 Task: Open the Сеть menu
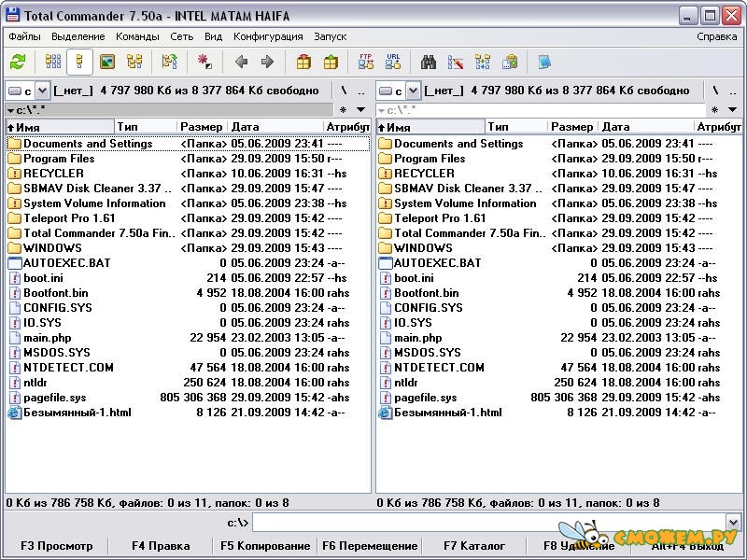(x=181, y=36)
